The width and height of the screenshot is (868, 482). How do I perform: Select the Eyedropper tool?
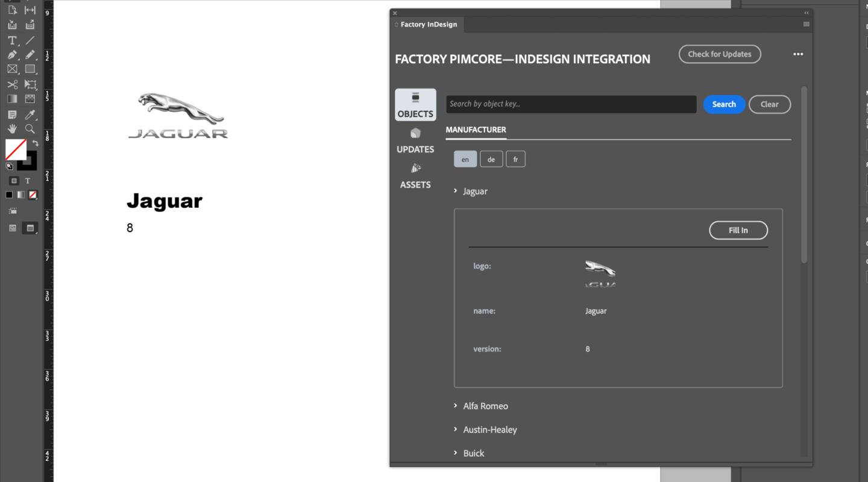tap(30, 114)
